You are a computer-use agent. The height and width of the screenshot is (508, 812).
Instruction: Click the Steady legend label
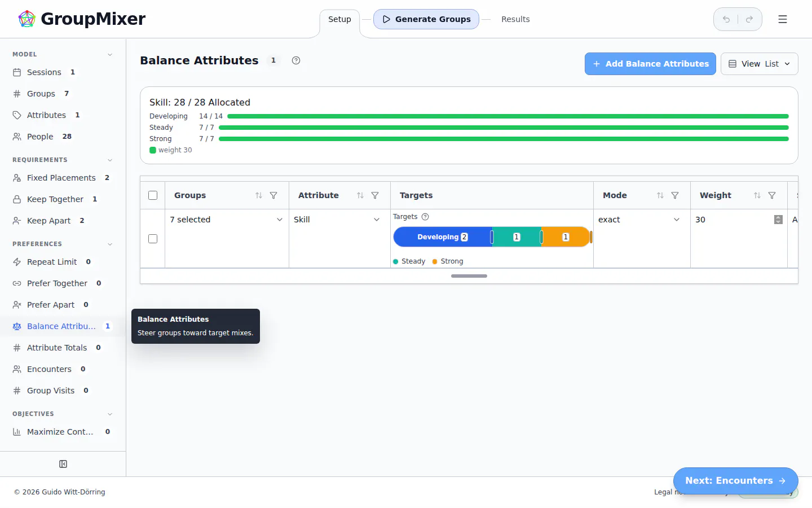coord(413,261)
